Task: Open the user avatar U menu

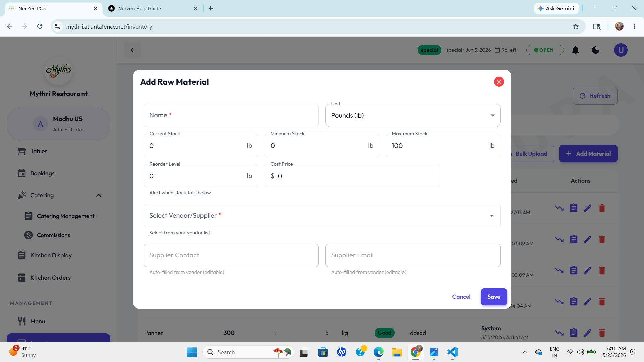Action: [621, 50]
